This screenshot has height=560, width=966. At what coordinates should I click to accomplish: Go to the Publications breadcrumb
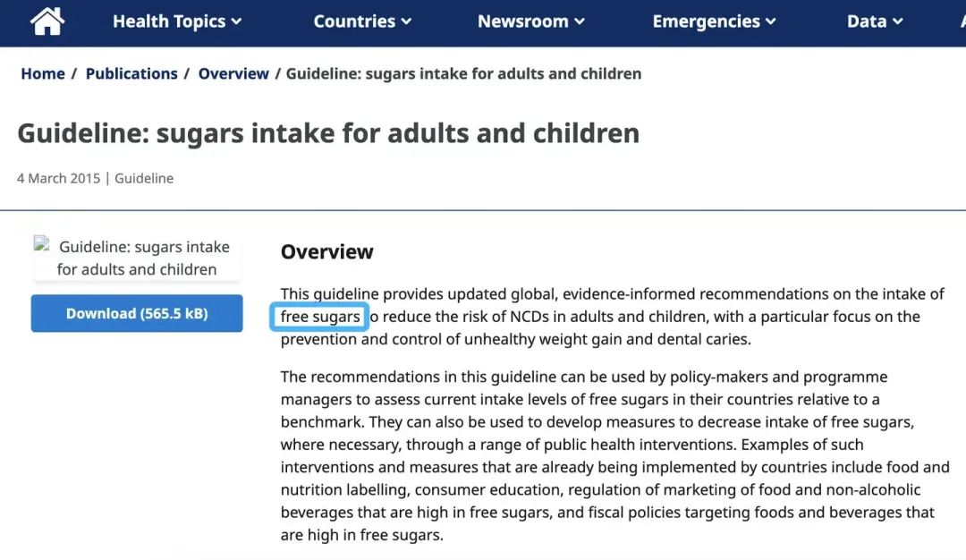coord(131,74)
